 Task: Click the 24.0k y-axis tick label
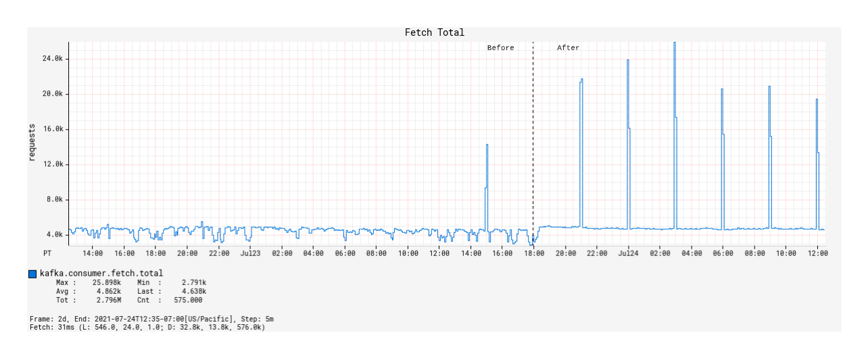(52, 59)
